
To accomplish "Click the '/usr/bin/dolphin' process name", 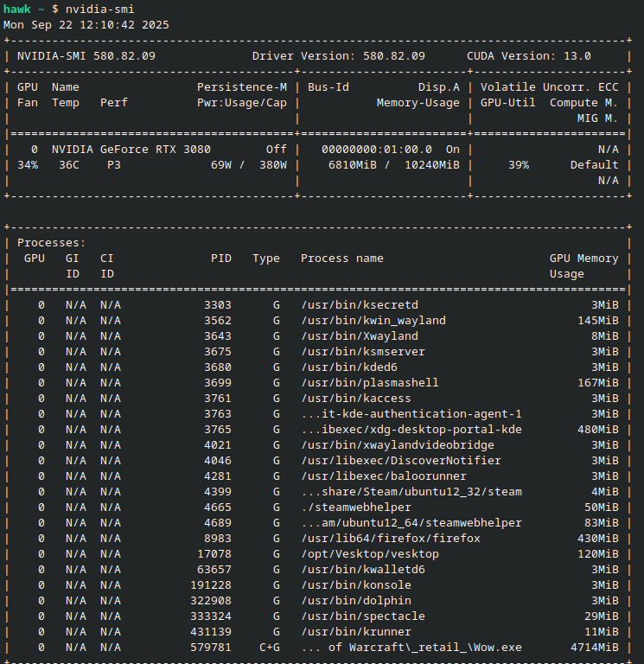I will [356, 601].
